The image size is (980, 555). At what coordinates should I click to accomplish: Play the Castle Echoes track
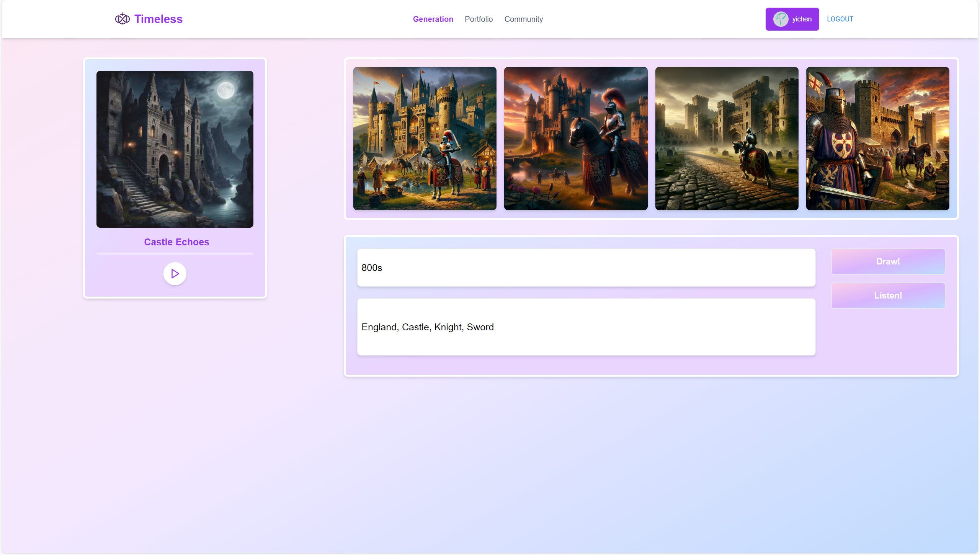tap(175, 274)
